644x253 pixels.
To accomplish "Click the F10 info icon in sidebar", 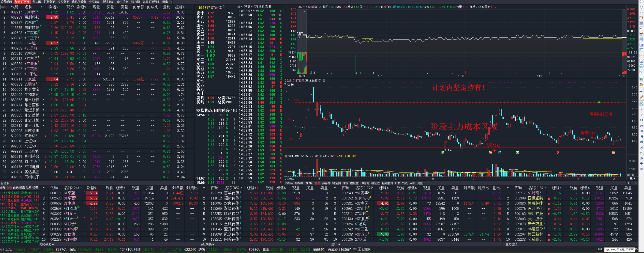I will coord(641,45).
